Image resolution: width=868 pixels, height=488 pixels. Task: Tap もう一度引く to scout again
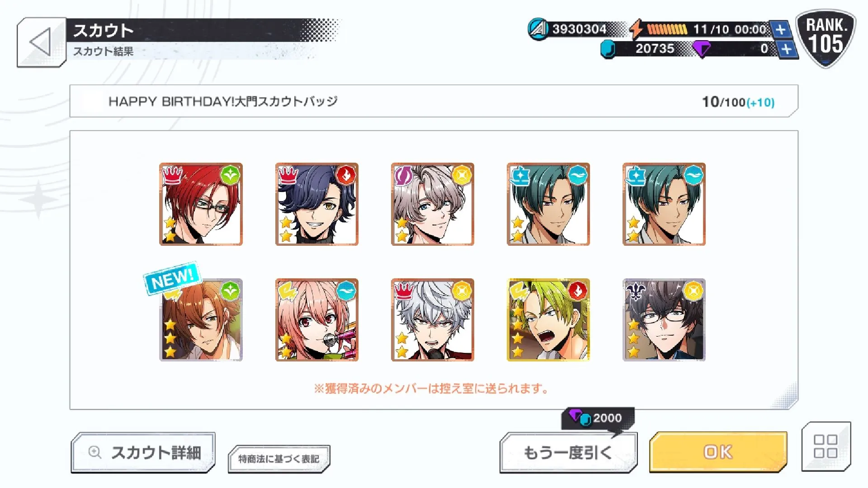pos(568,452)
